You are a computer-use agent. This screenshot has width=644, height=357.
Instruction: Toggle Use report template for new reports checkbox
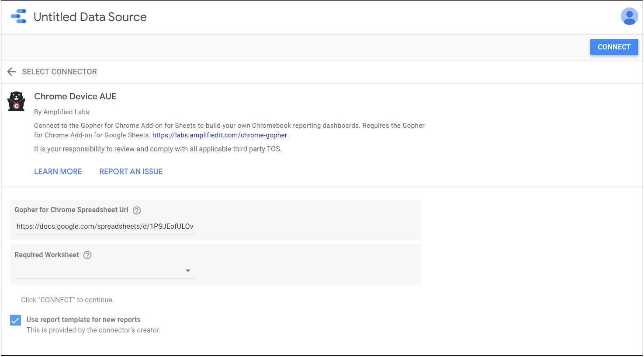[x=15, y=320]
